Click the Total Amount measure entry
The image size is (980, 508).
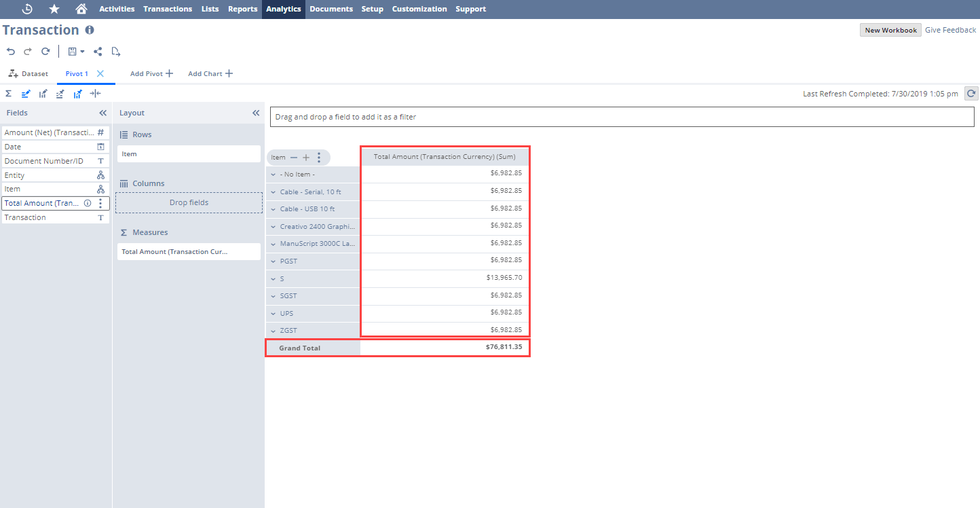[x=189, y=251]
